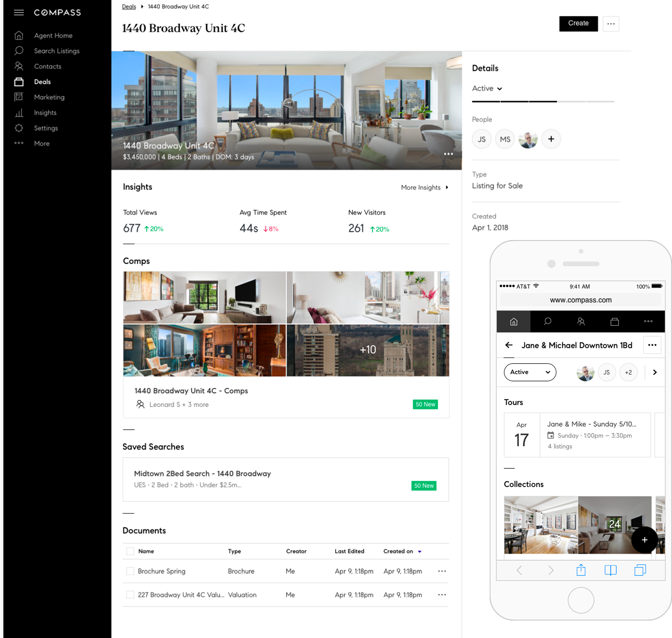Tap the collection thumbnail showing 24
The width and height of the screenshot is (672, 638).
click(614, 525)
